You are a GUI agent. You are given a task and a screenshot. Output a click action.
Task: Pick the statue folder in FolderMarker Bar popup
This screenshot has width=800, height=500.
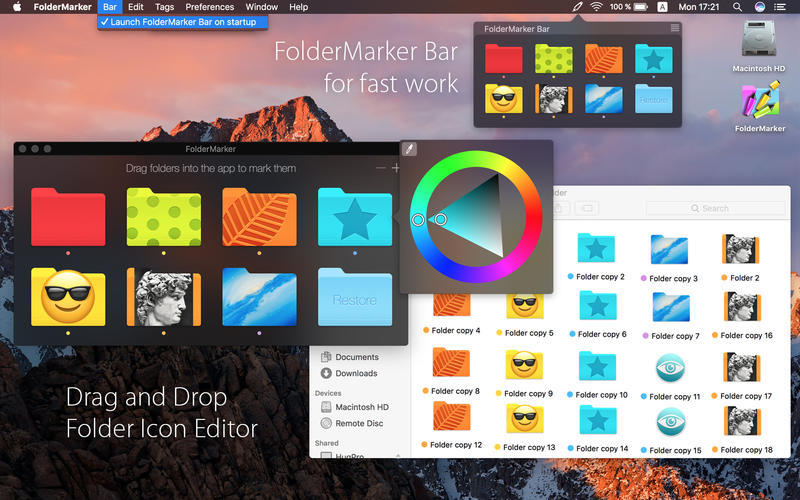click(554, 98)
